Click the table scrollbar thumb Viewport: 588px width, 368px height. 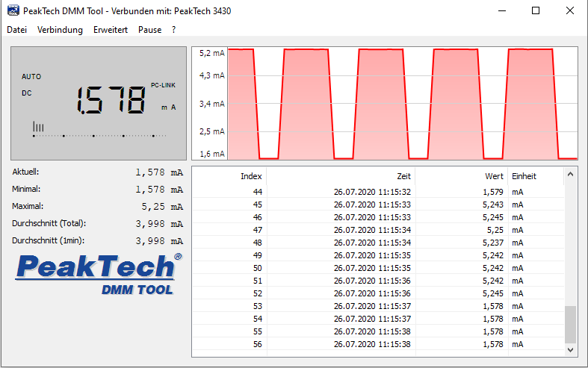point(570,325)
